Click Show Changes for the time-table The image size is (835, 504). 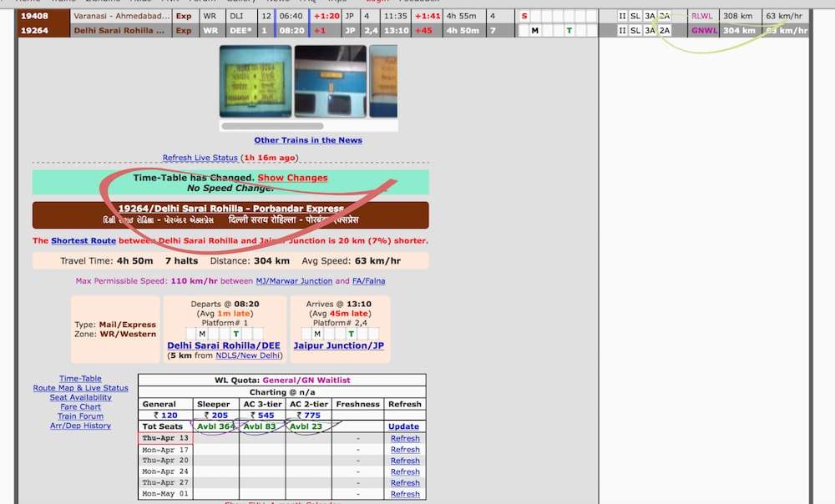click(x=292, y=178)
